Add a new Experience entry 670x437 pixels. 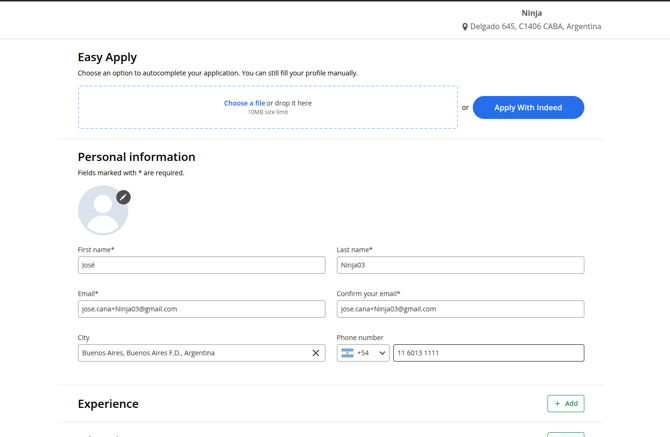click(x=565, y=404)
